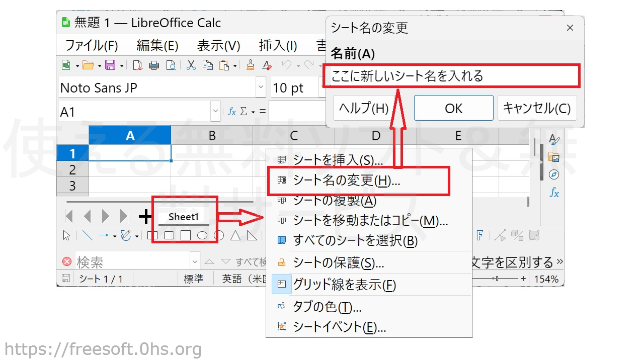Select the ellipse shape drawing tool
Image resolution: width=644 pixels, height=362 pixels.
[202, 235]
